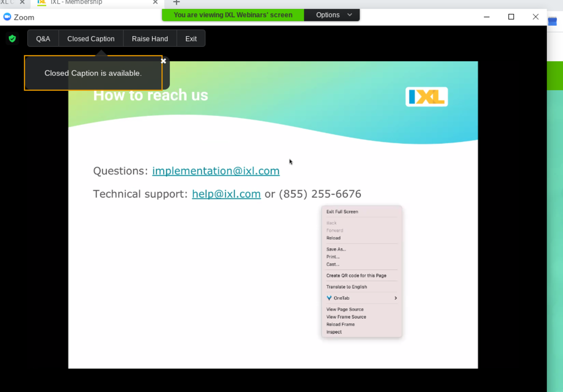563x392 pixels.
Task: Expand the OneTab submenu arrow
Action: click(396, 298)
